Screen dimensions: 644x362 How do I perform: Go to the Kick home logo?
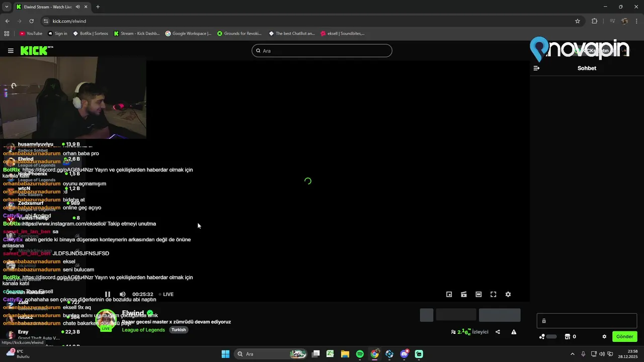37,50
